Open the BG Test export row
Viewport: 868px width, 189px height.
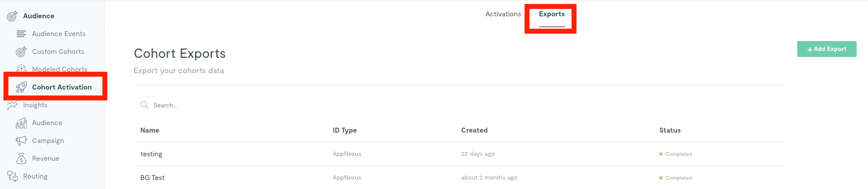[x=458, y=178]
